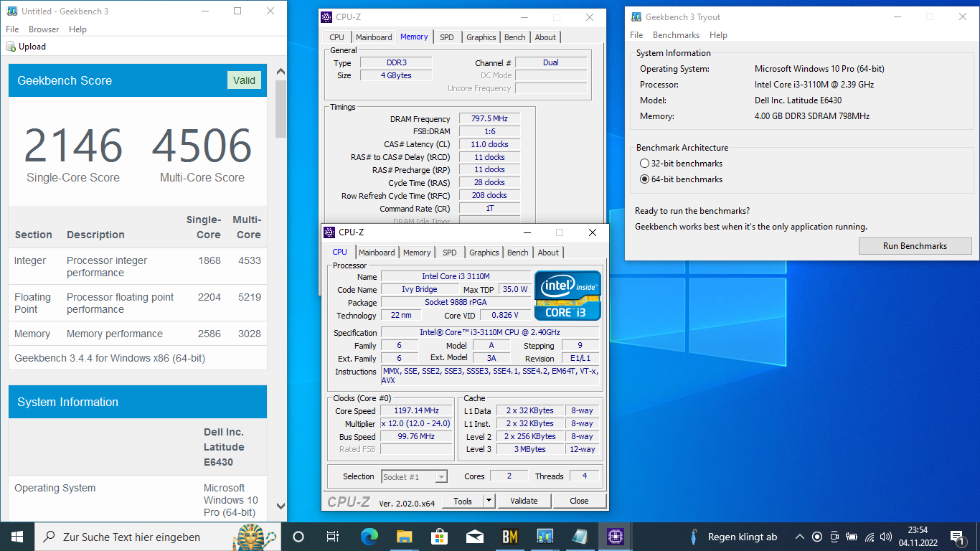This screenshot has height=551, width=980.
Task: Open File Explorer from the taskbar
Action: pyautogui.click(x=404, y=537)
